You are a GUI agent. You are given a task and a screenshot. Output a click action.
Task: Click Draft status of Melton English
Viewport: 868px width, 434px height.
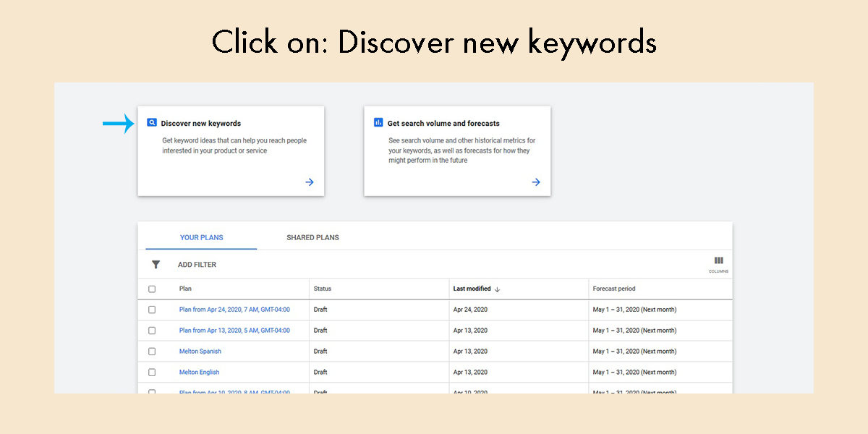click(320, 373)
